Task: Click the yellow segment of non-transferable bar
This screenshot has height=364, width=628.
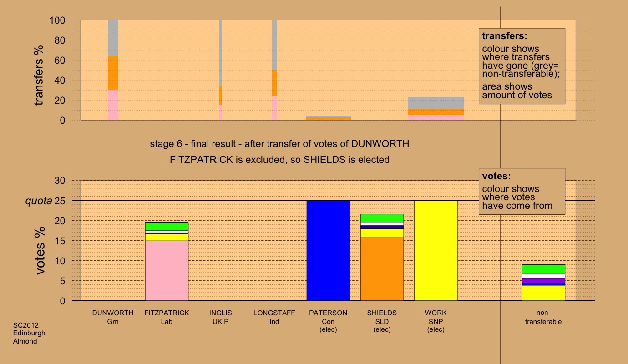Action: 543,293
